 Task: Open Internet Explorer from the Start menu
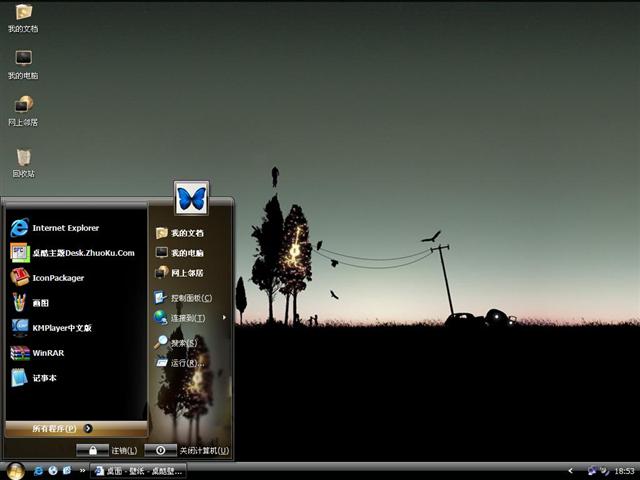64,228
